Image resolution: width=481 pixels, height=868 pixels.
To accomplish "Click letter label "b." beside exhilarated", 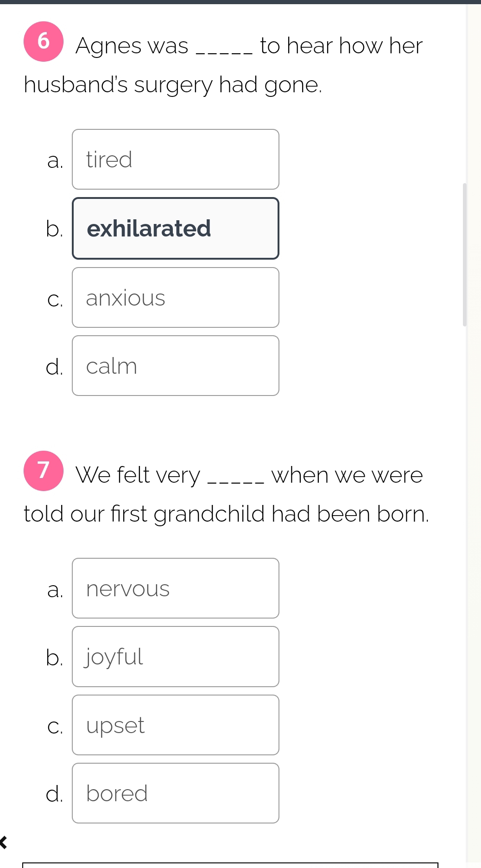I will [x=54, y=228].
